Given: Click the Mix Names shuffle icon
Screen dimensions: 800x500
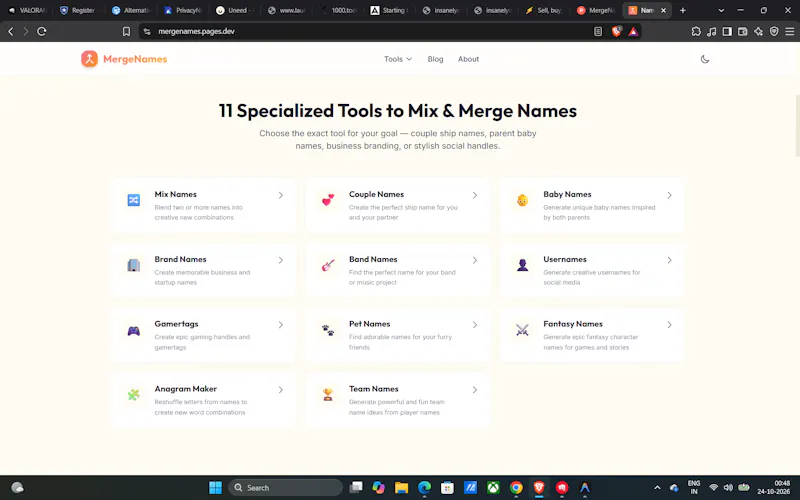Looking at the screenshot, I should 134,200.
